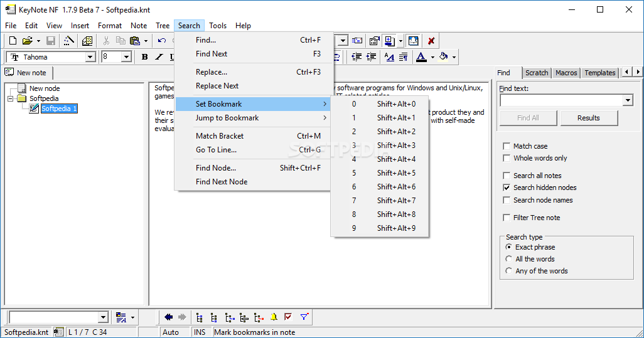Select the Exact phrase radio button
Viewport: 644px width, 338px height.
(x=508, y=247)
